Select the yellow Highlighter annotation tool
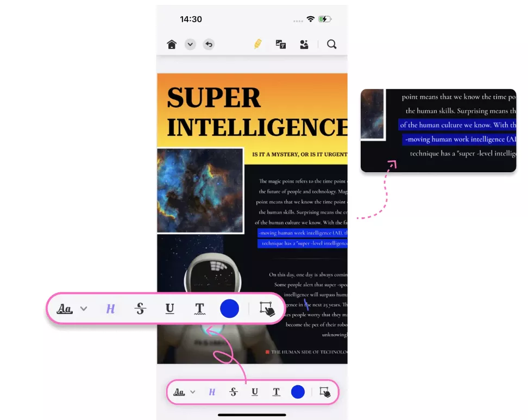528x420 pixels. (258, 44)
